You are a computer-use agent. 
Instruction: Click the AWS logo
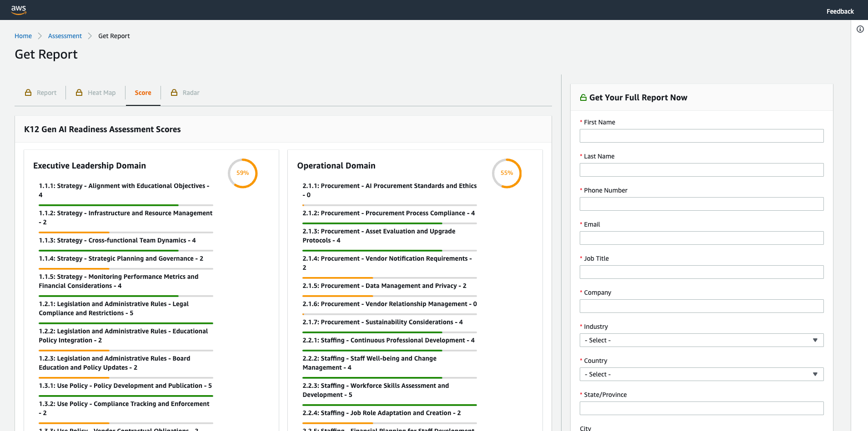point(19,10)
